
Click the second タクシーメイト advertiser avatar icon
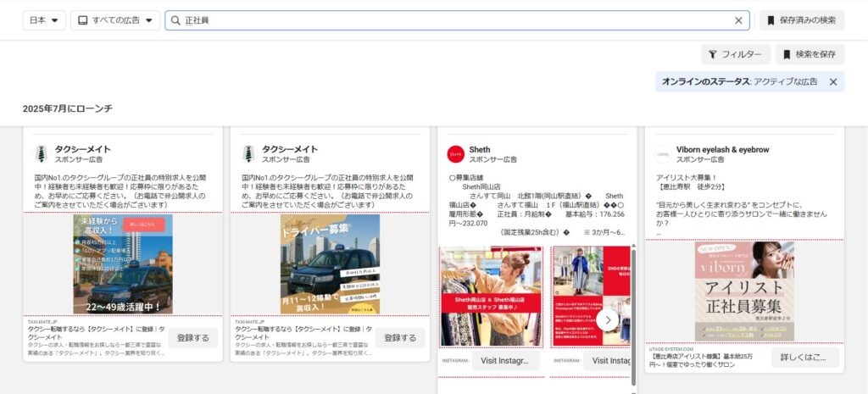[248, 154]
